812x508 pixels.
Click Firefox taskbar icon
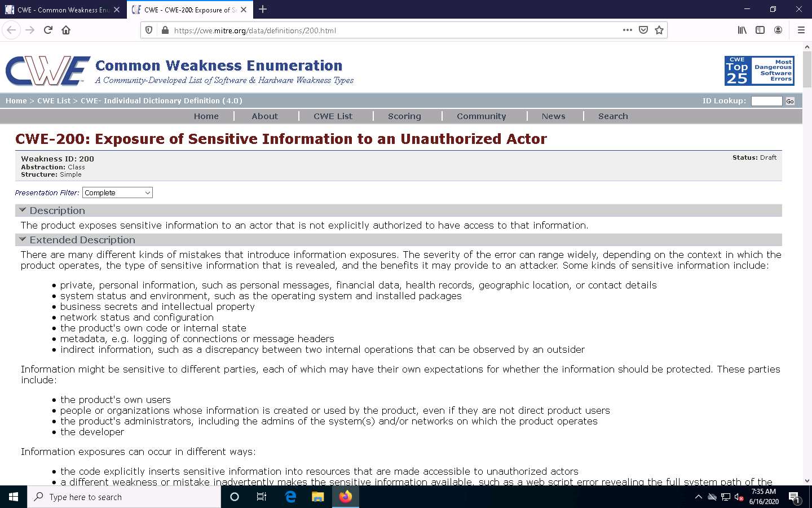click(346, 497)
